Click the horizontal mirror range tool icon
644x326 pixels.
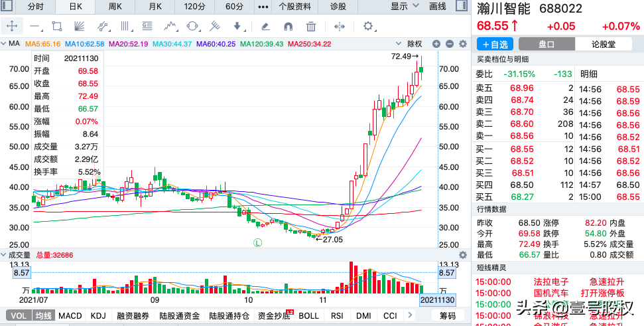340,27
